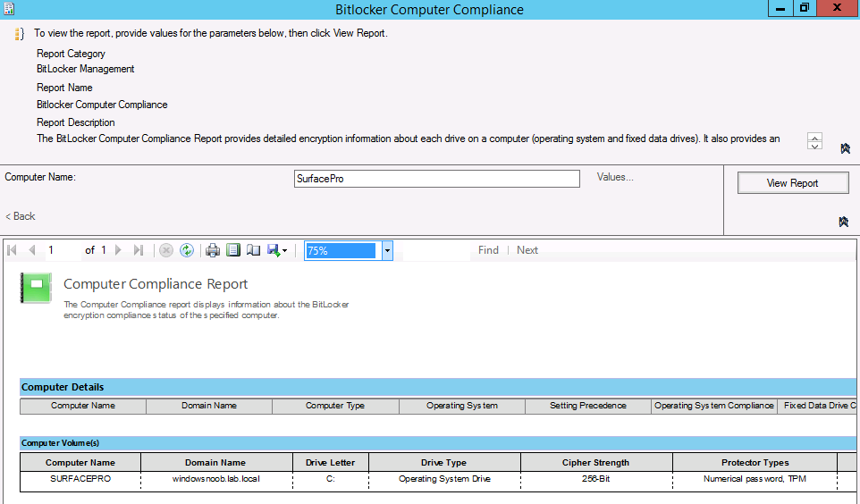Viewport: 860px width, 504px height.
Task: Select windowsnoob.lab.local domain cell
Action: 216,479
